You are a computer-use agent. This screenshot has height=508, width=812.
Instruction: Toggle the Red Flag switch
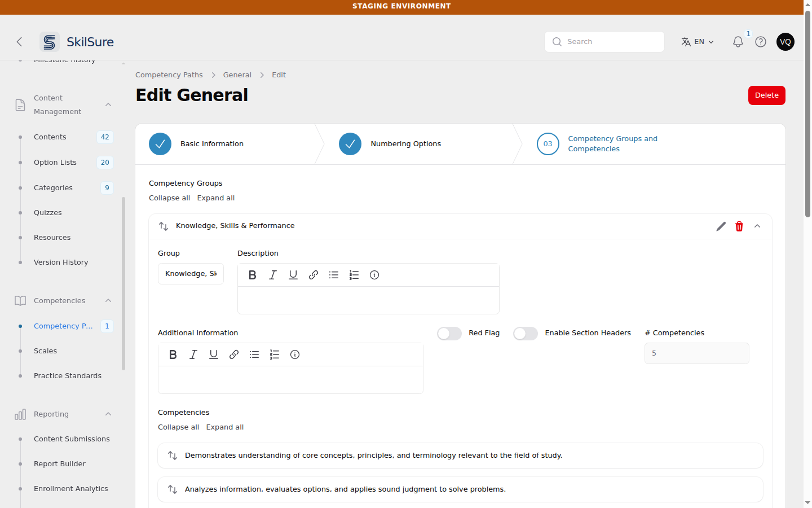tap(449, 334)
